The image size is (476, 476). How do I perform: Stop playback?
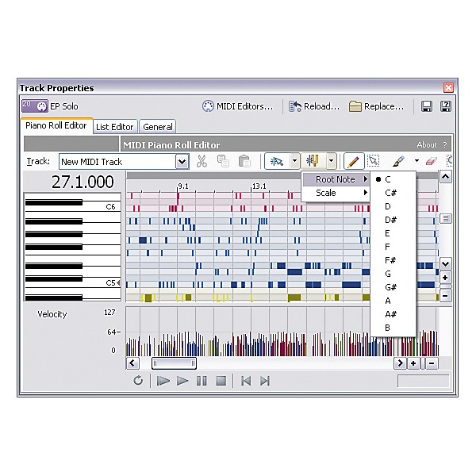tap(221, 381)
